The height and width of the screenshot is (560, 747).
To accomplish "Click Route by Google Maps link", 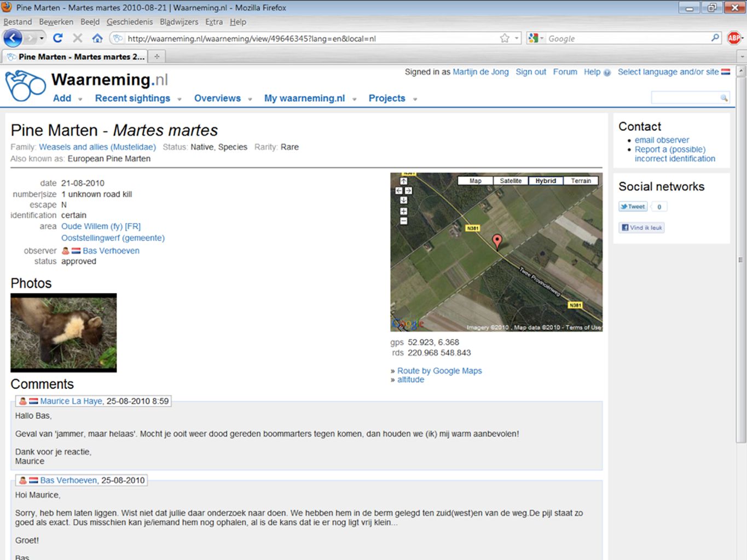I will 439,370.
